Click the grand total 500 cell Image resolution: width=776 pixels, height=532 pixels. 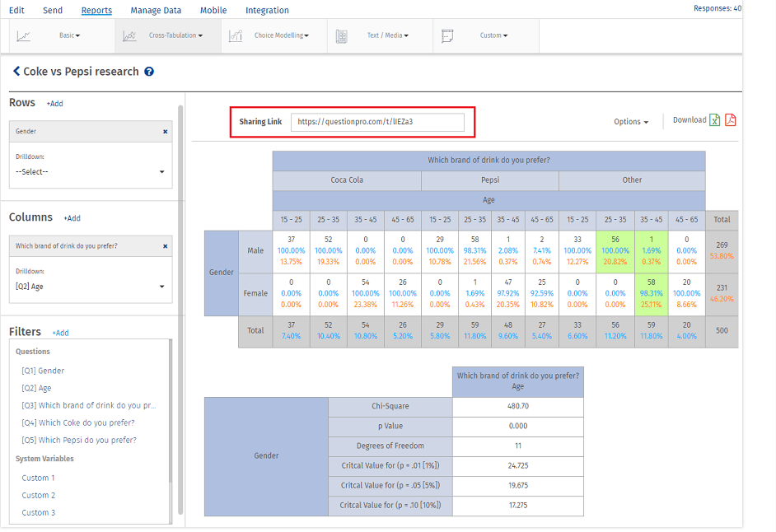click(x=722, y=330)
